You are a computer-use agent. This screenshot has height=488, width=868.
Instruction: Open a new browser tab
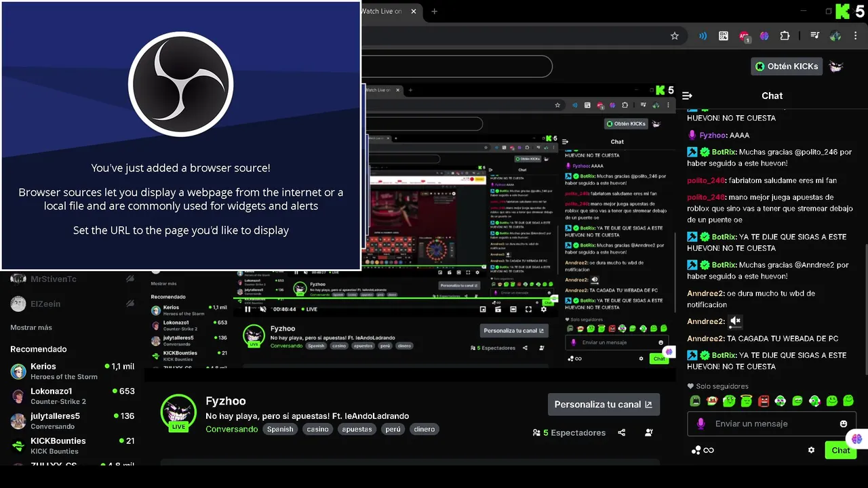pos(435,11)
